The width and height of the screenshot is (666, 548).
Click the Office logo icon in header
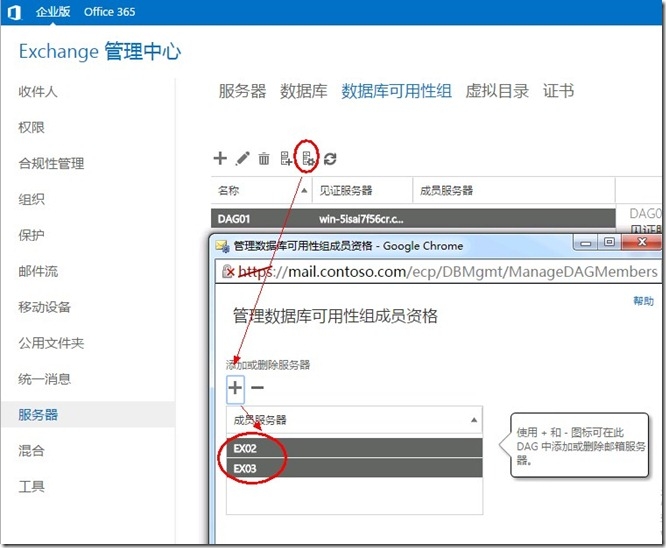coord(14,12)
